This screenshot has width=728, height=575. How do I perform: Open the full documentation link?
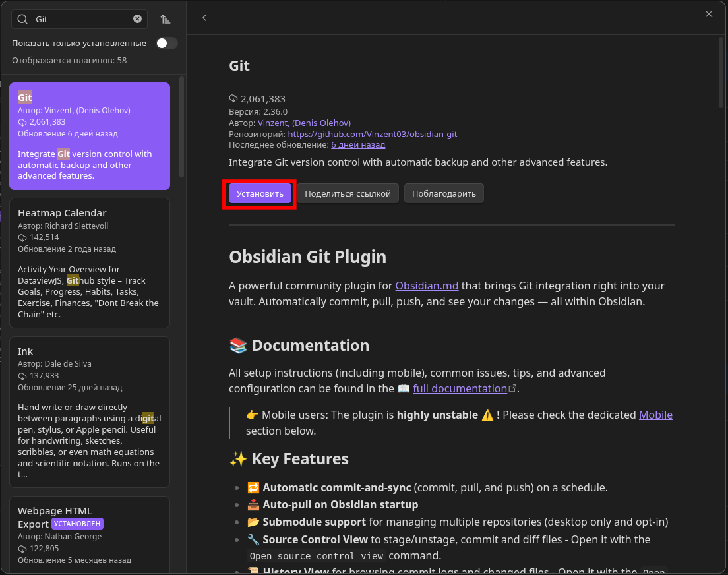[x=460, y=389]
